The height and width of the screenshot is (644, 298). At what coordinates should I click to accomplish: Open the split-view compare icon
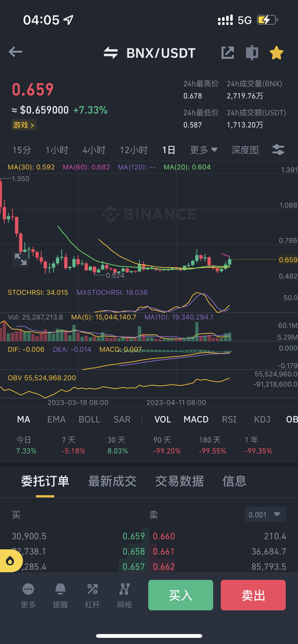point(252,53)
